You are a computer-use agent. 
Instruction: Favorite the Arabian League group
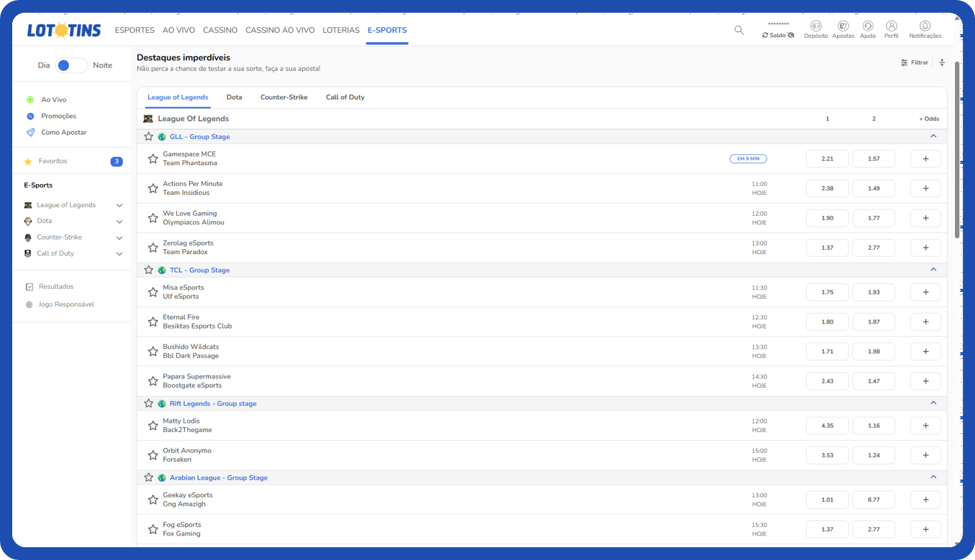[149, 478]
